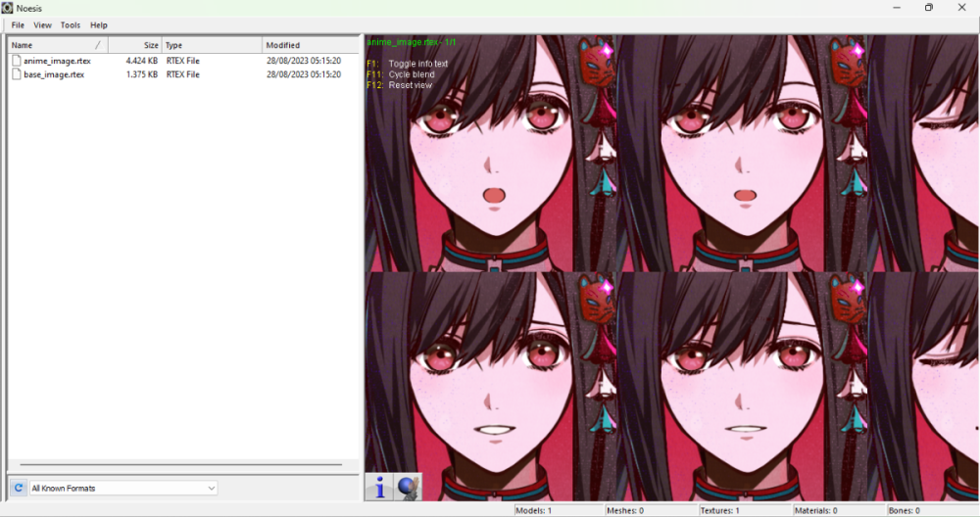Screen dimensions: 980x517
Task: Close the Noesis window
Action: click(x=962, y=8)
